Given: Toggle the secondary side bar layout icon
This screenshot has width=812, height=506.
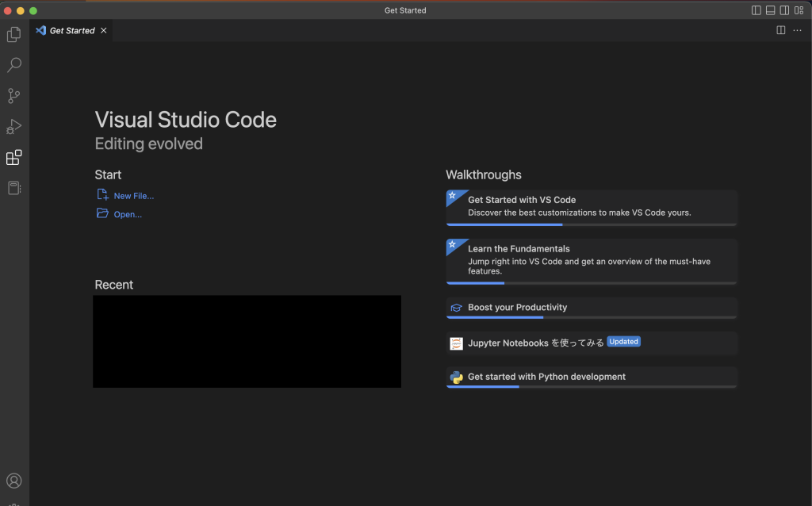Looking at the screenshot, I should [784, 10].
